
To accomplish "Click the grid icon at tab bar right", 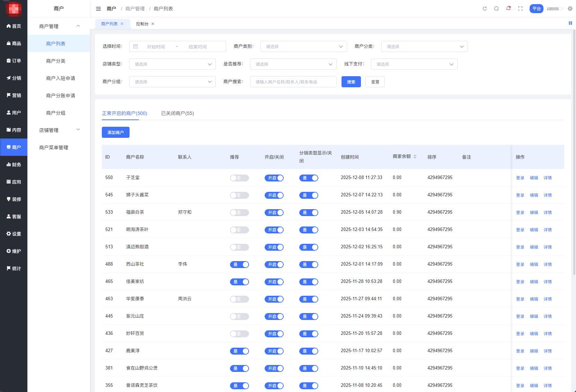I will [570, 23].
